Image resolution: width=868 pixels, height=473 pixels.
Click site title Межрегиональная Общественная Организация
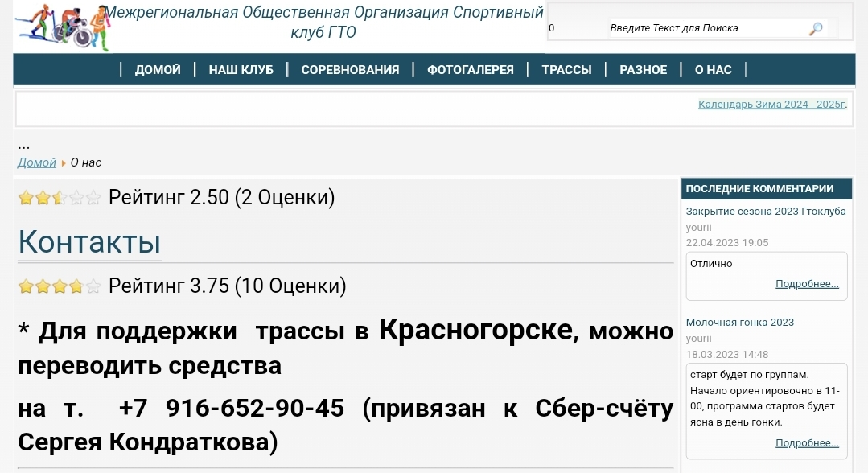tap(324, 23)
